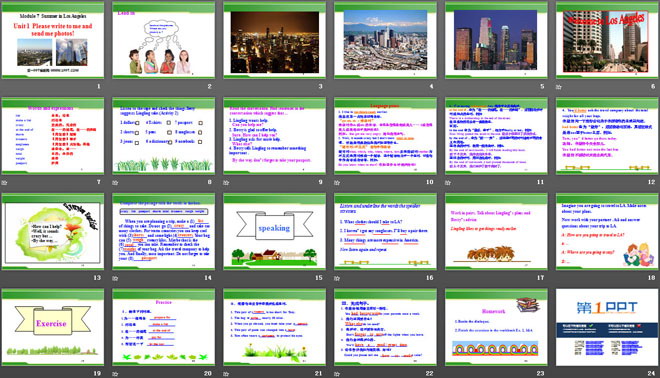The width and height of the screenshot is (660, 378).
Task: Click the slide number label 15
Action: 319,277
